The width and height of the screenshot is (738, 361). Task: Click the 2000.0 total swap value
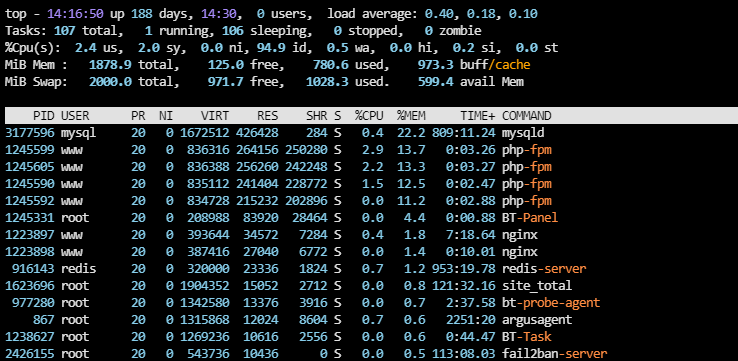point(110,82)
